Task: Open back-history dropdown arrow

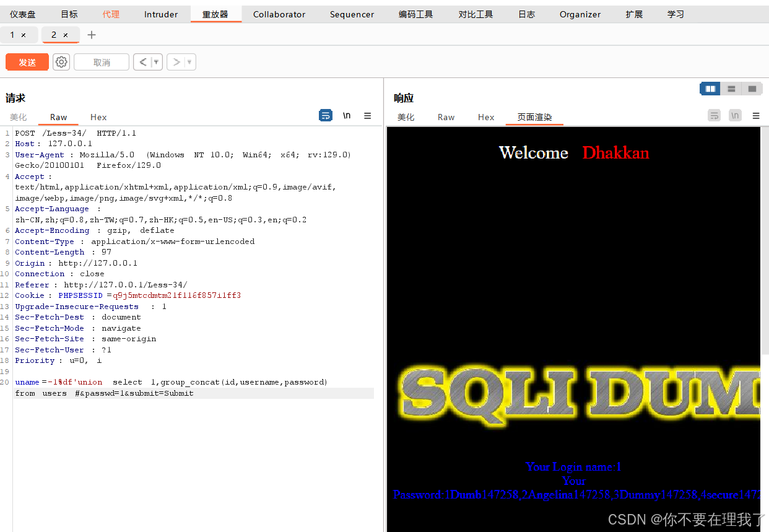Action: 156,62
